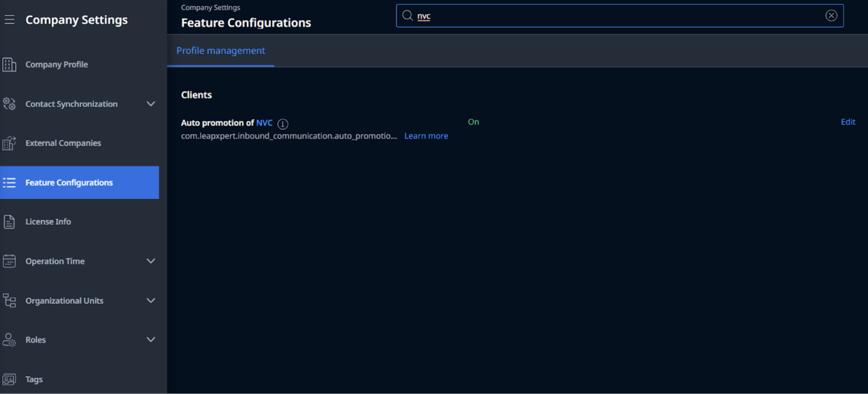Click the Organizational Units tree icon
The image size is (868, 394).
coord(9,300)
